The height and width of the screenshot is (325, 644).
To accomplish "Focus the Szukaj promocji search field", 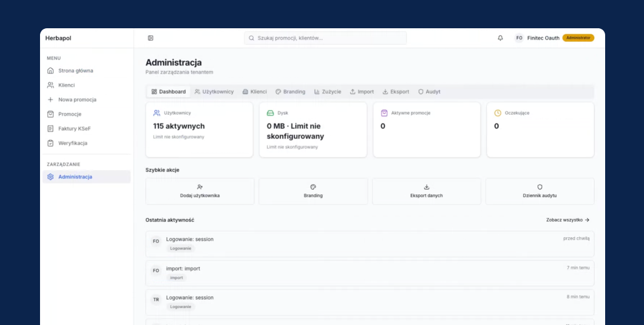I will click(x=326, y=38).
